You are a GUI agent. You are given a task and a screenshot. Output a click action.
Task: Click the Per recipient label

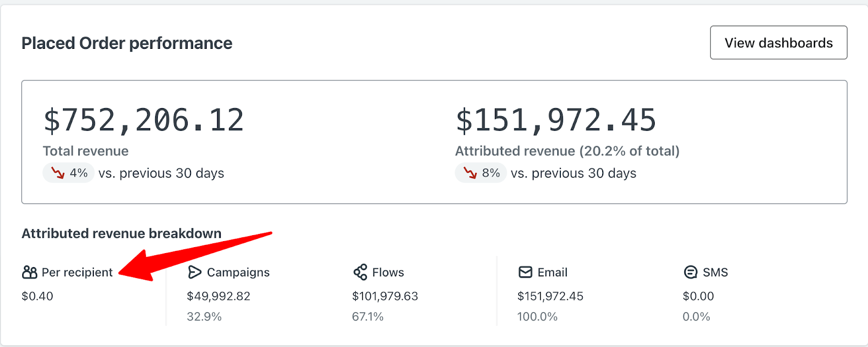point(77,272)
